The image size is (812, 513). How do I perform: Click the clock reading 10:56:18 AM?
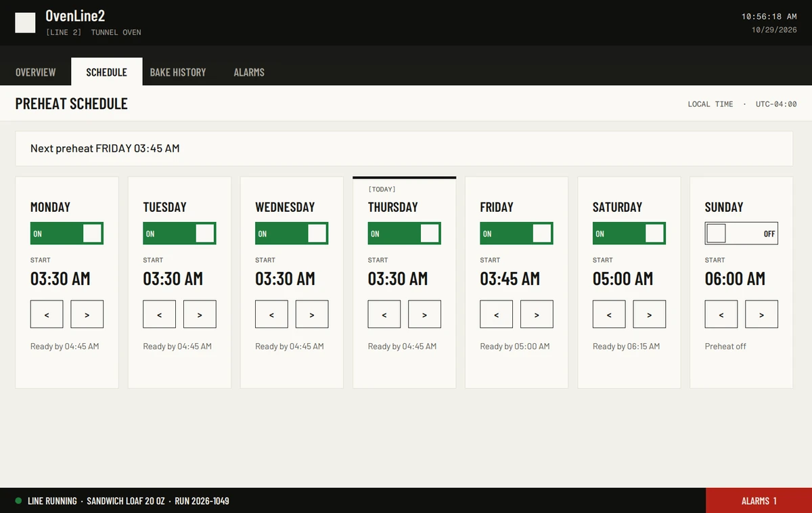tap(769, 16)
